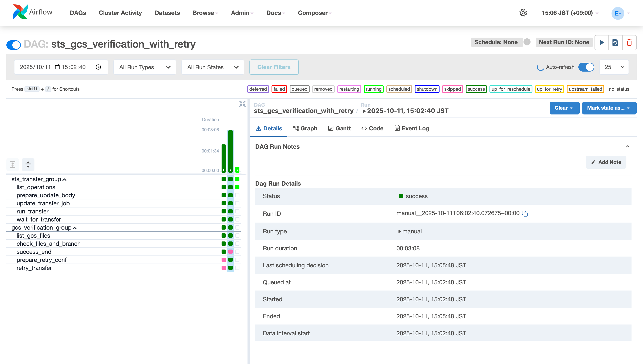Viewport: 643px width, 364px height.
Task: Click the collapse grid panel arrows icon
Action: click(242, 104)
